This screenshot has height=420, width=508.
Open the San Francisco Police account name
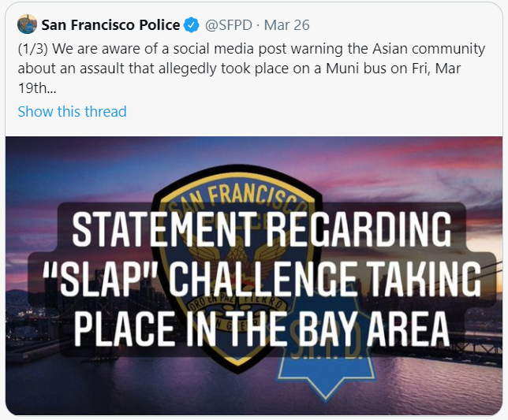(x=110, y=25)
